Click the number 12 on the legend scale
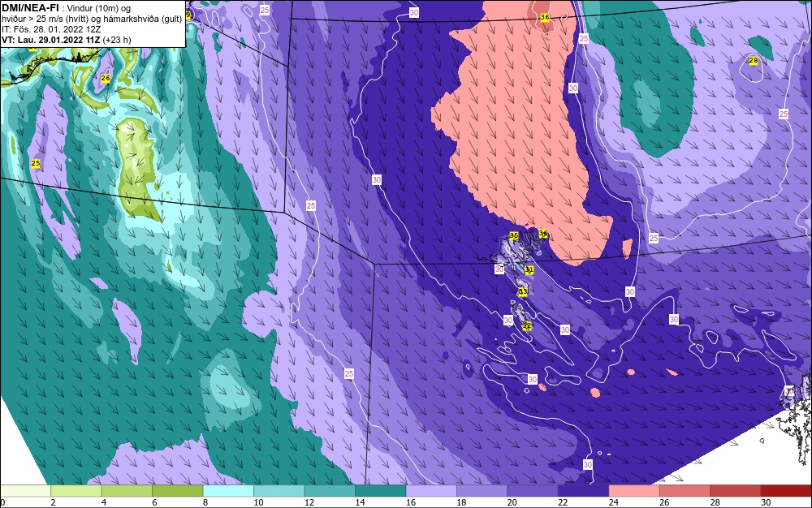812x508 pixels. point(309,502)
